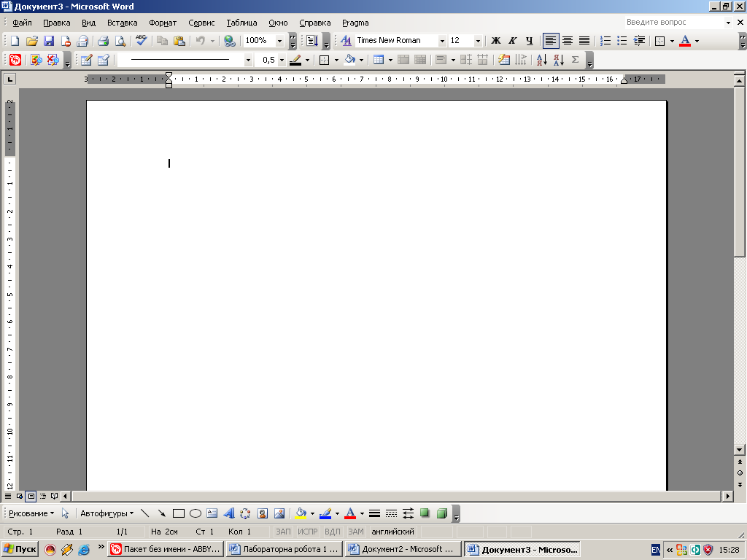The height and width of the screenshot is (560, 747).
Task: Switch to Документ2 window in taskbar
Action: (403, 549)
